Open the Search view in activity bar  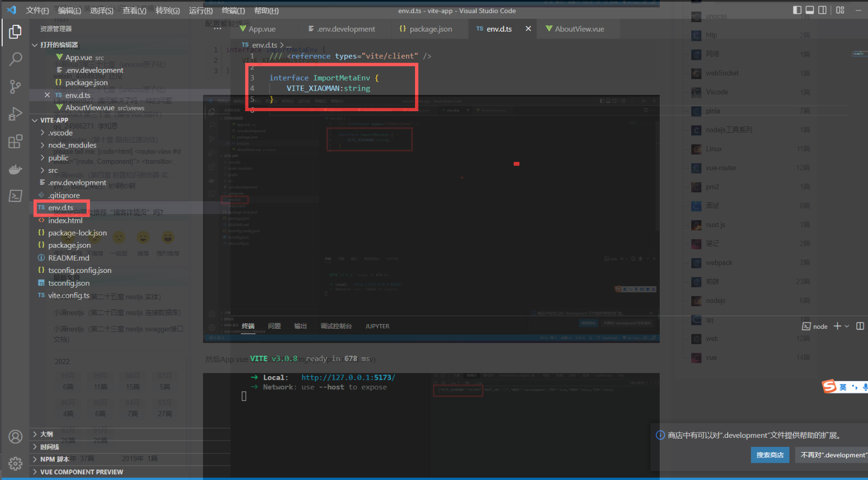(15, 59)
